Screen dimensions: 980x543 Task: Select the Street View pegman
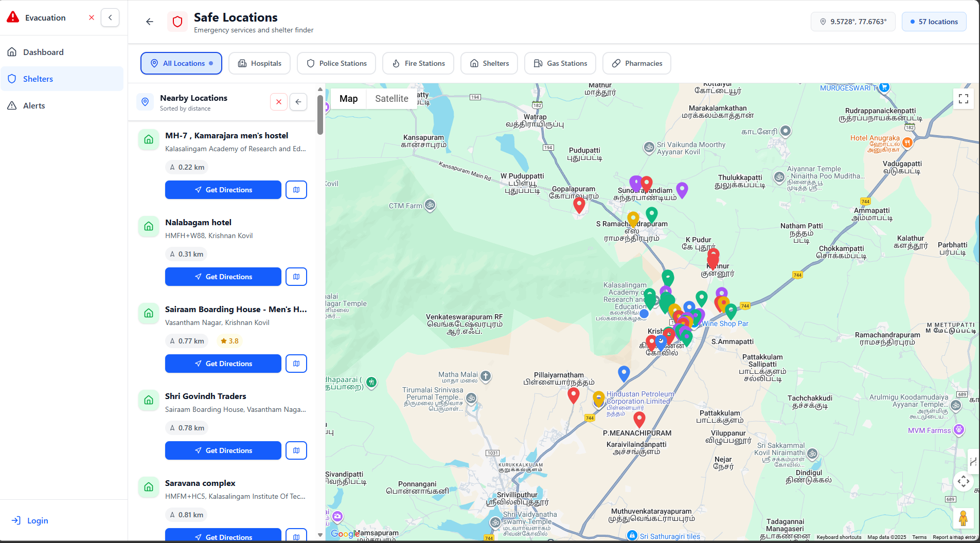tap(964, 518)
